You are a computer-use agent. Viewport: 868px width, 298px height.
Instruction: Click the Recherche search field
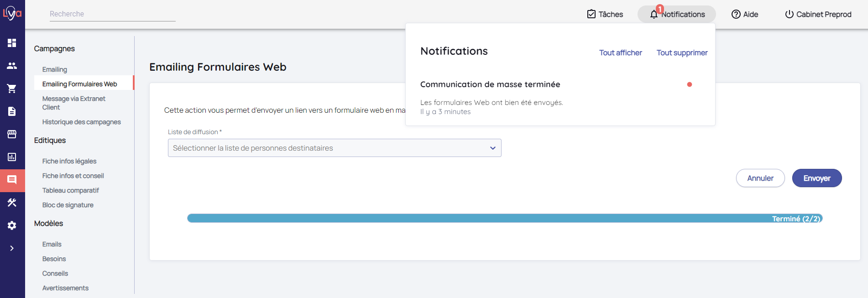112,14
